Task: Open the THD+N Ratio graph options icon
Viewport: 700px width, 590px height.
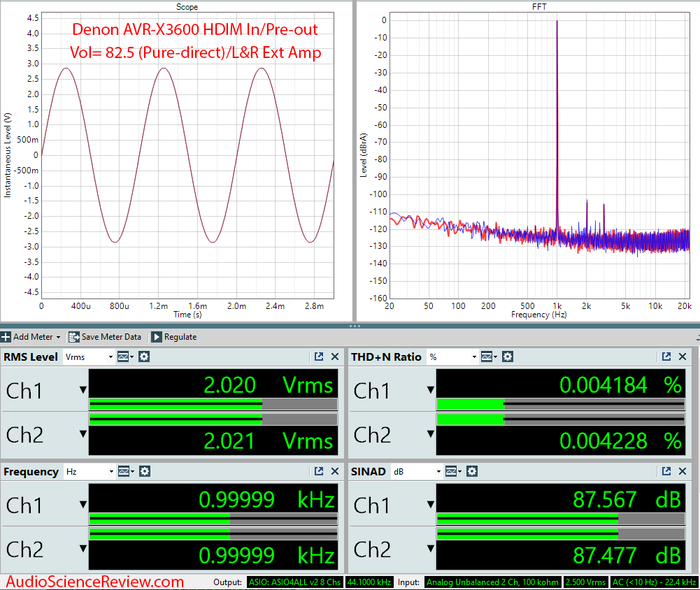Action: click(489, 357)
